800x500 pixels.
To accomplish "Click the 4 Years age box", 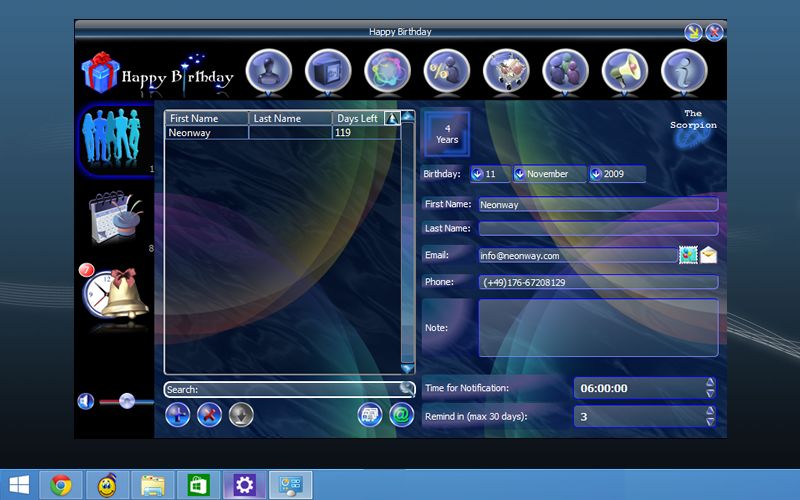I will click(x=447, y=134).
